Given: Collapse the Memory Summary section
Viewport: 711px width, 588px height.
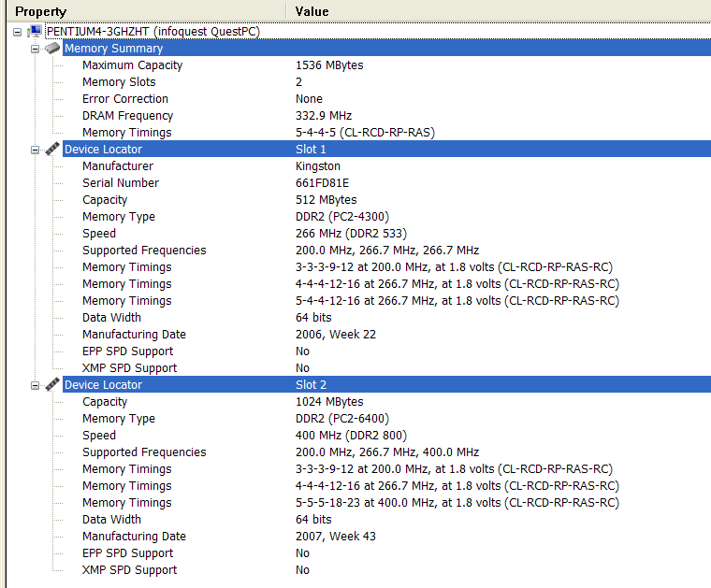Looking at the screenshot, I should (x=35, y=49).
